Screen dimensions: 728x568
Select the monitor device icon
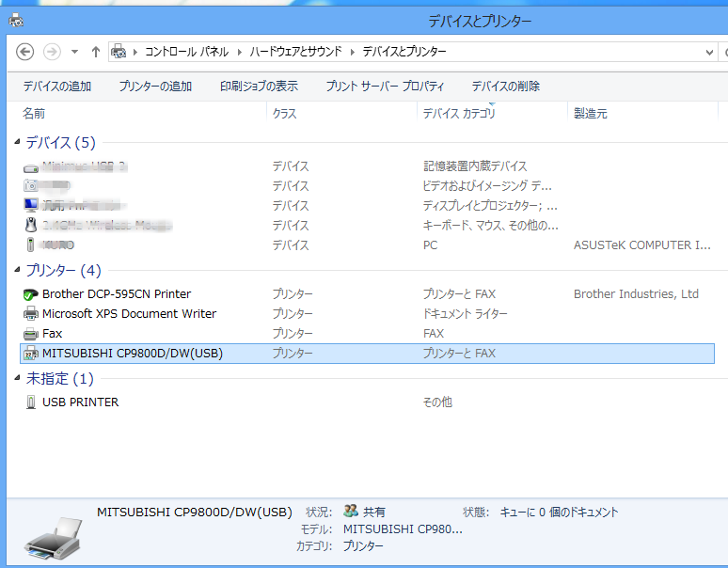pyautogui.click(x=31, y=205)
